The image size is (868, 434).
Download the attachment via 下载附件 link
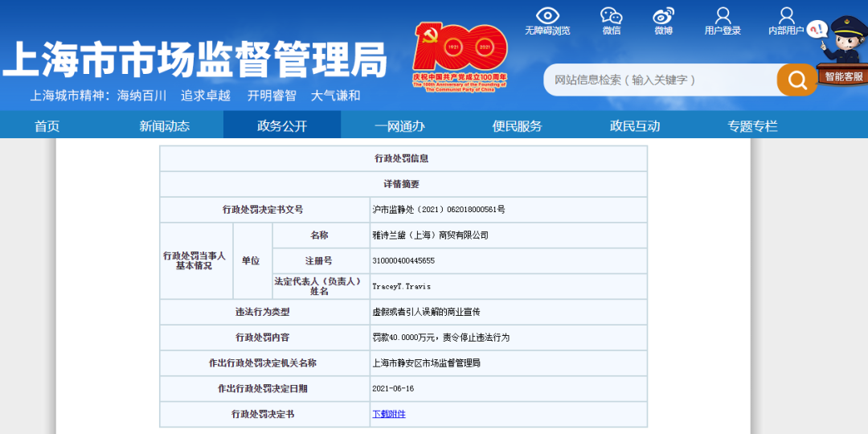pos(389,414)
